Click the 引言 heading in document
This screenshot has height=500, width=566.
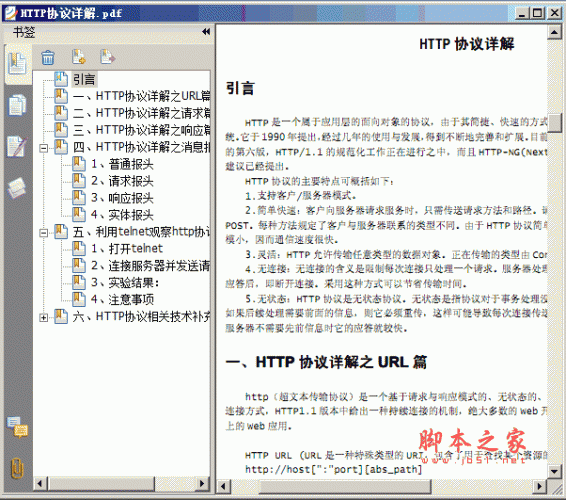click(x=240, y=88)
